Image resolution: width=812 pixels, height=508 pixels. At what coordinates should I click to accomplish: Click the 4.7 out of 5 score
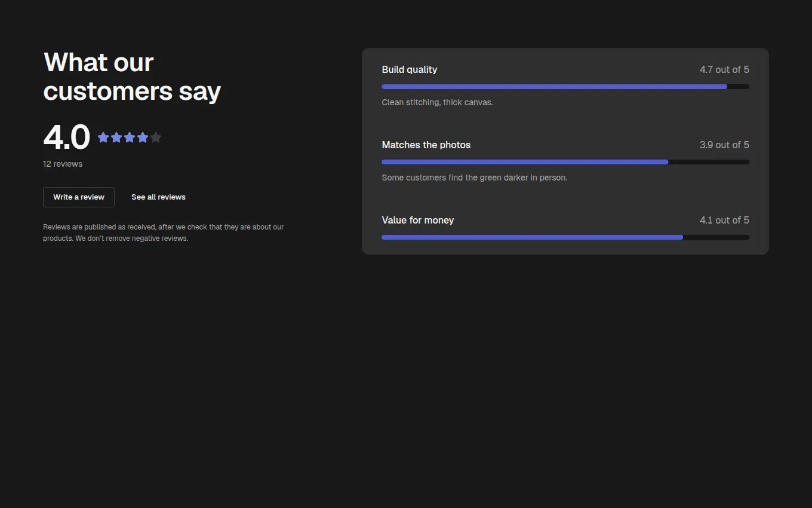[724, 69]
